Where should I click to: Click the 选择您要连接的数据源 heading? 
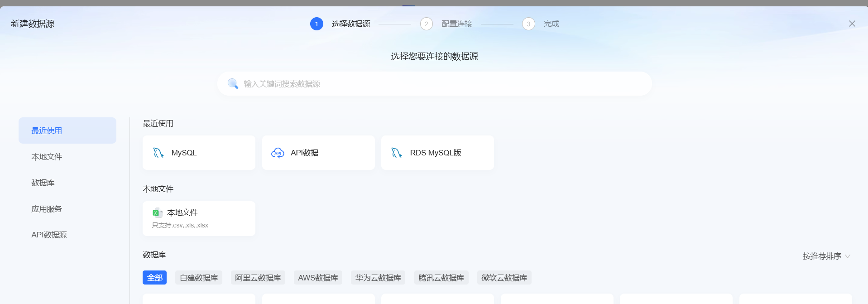coord(435,56)
